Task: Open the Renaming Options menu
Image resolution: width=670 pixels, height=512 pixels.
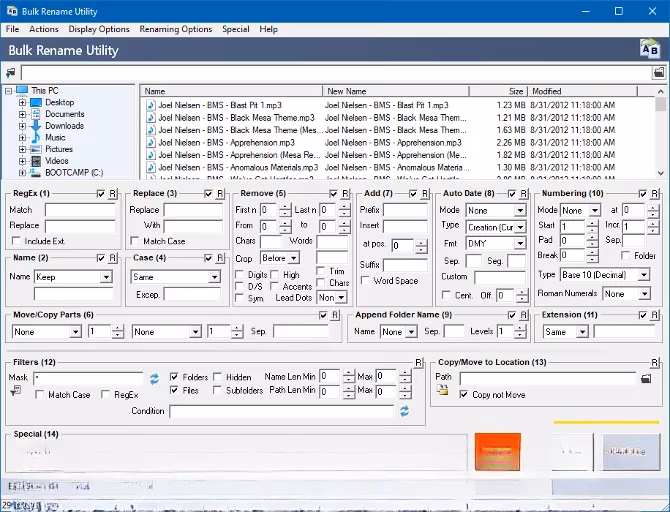Action: pos(176,29)
